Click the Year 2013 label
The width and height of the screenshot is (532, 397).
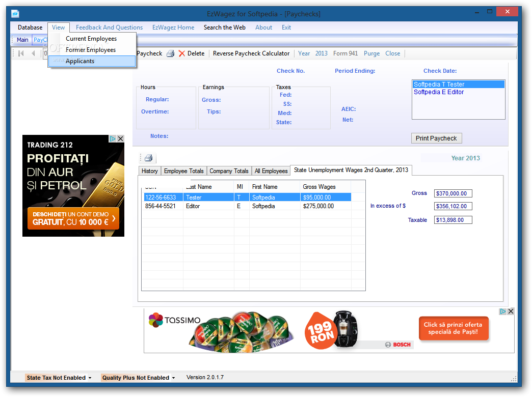point(466,158)
